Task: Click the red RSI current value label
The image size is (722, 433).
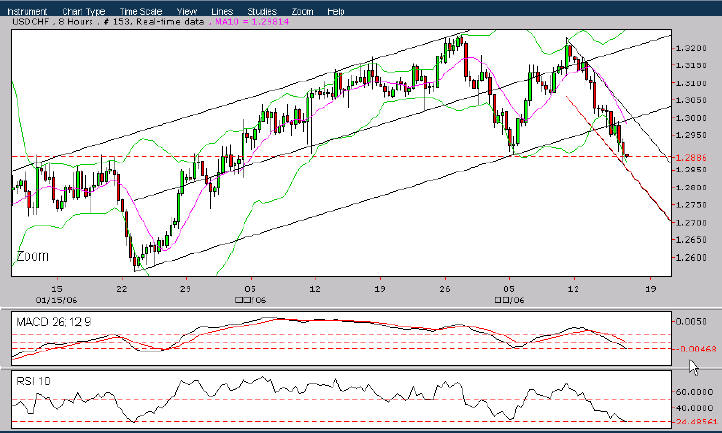Action: [x=695, y=422]
